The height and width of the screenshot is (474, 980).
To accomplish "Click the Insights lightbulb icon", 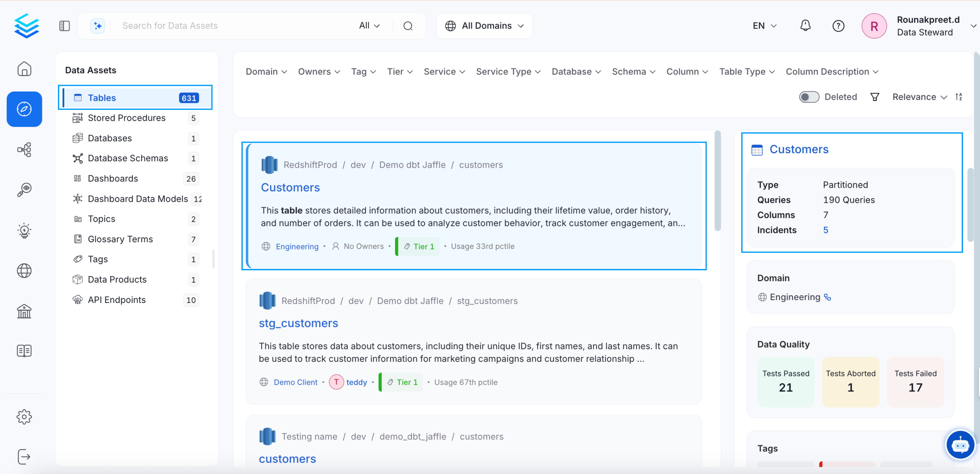I will point(24,230).
